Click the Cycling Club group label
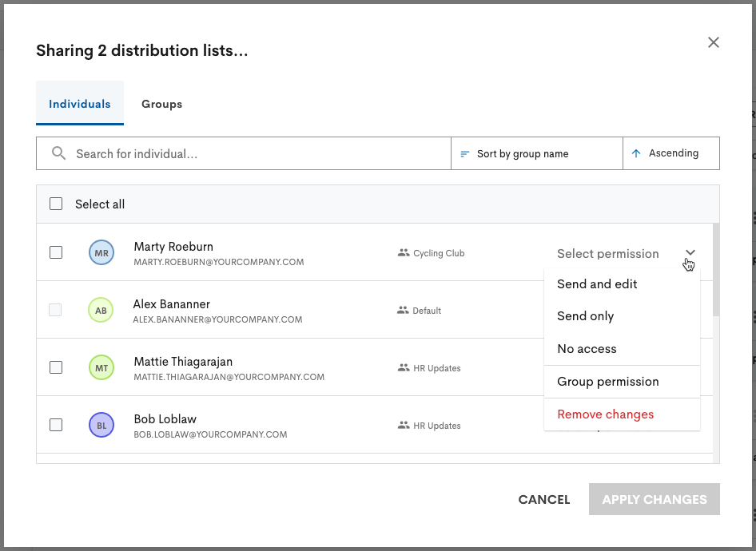 439,253
